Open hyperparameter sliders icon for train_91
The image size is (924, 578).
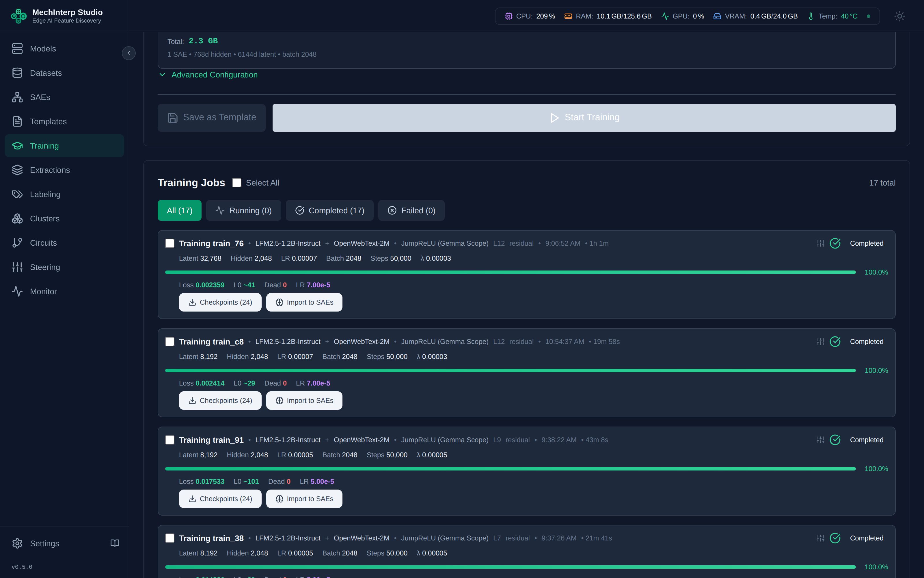(821, 440)
